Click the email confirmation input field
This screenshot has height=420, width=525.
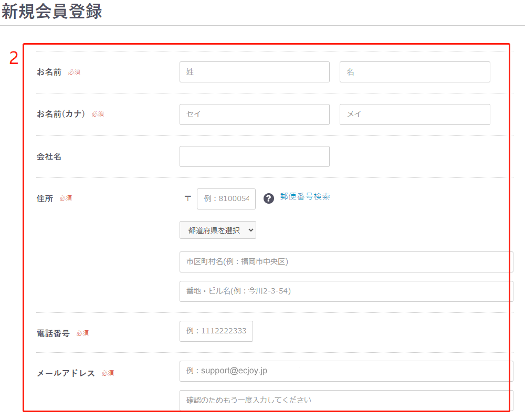345,400
